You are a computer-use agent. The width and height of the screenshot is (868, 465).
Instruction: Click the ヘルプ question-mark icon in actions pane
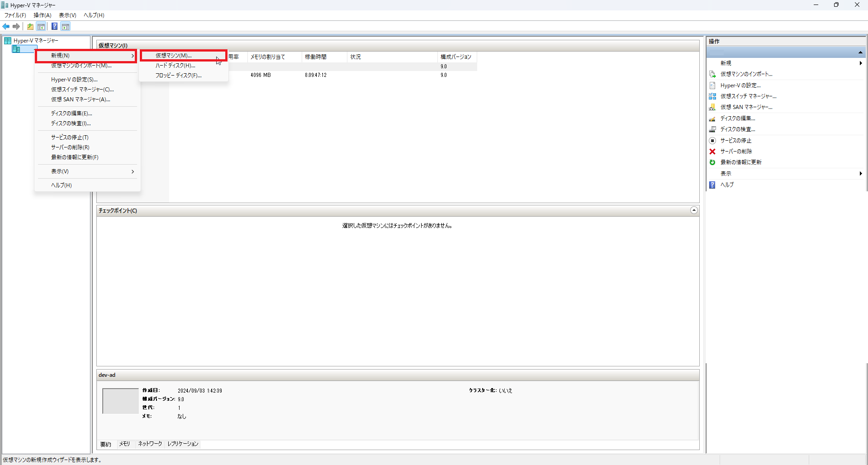pyautogui.click(x=712, y=185)
